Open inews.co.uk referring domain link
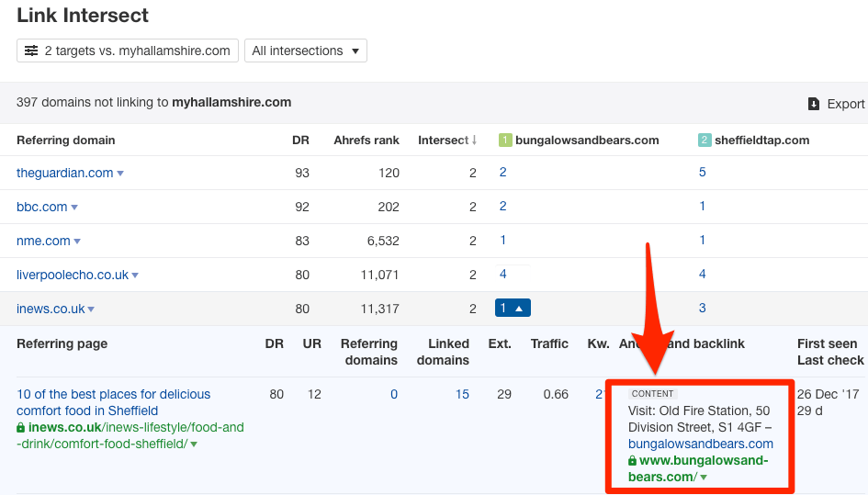 (51, 309)
